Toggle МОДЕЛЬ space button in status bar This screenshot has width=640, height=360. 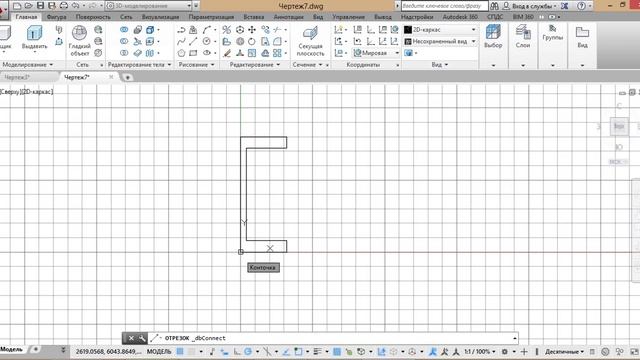(x=159, y=351)
